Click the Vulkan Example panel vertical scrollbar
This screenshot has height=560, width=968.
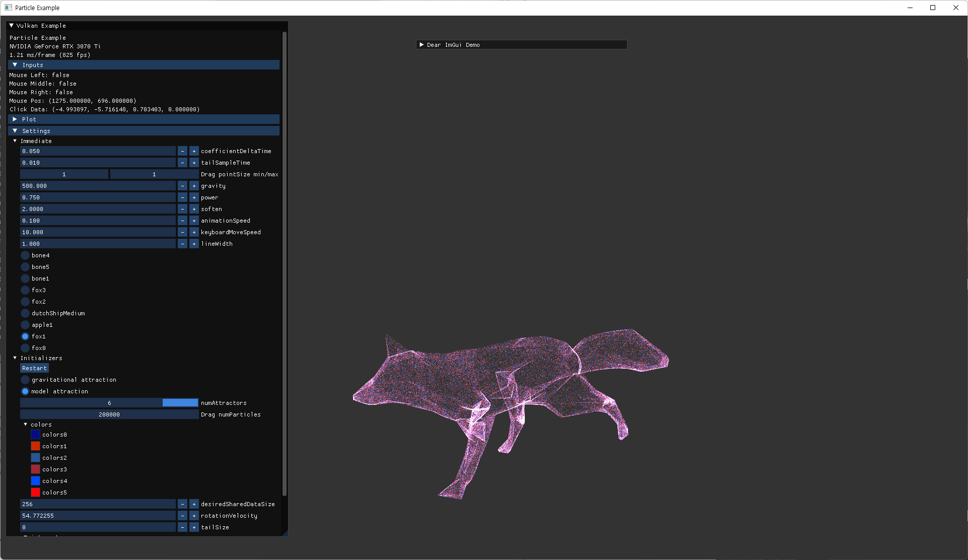pos(285,264)
